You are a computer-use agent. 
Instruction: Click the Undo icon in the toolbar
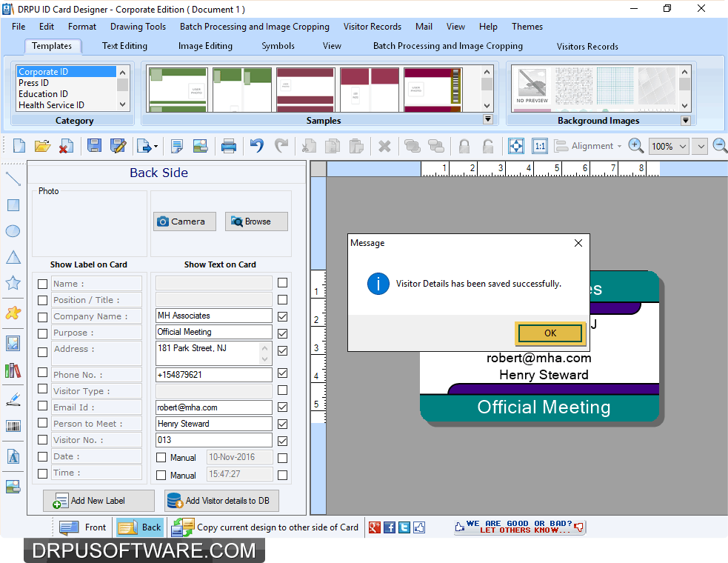pyautogui.click(x=256, y=145)
